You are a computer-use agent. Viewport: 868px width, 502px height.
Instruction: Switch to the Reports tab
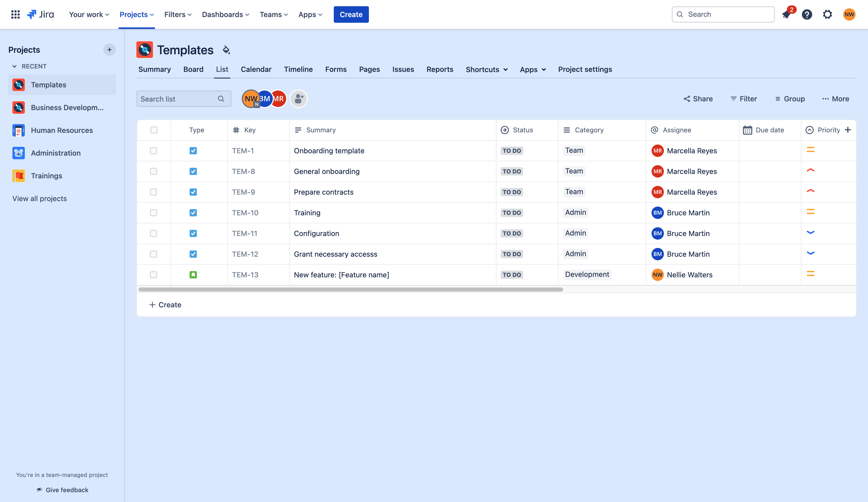(x=440, y=69)
